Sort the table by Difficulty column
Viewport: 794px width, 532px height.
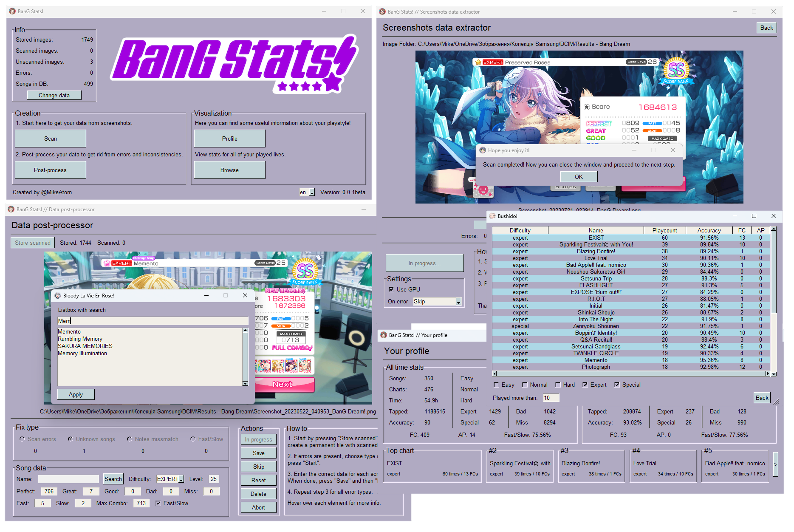click(x=520, y=231)
